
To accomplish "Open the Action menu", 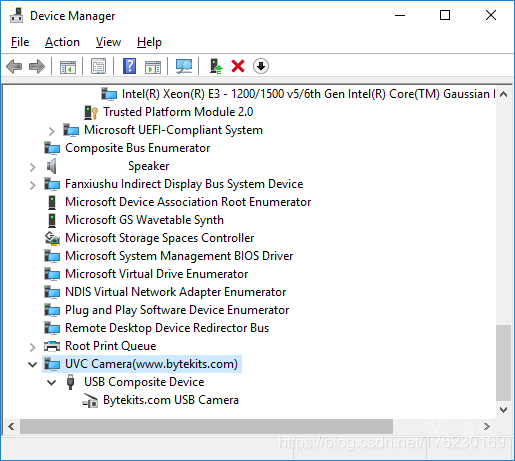I will [x=62, y=42].
